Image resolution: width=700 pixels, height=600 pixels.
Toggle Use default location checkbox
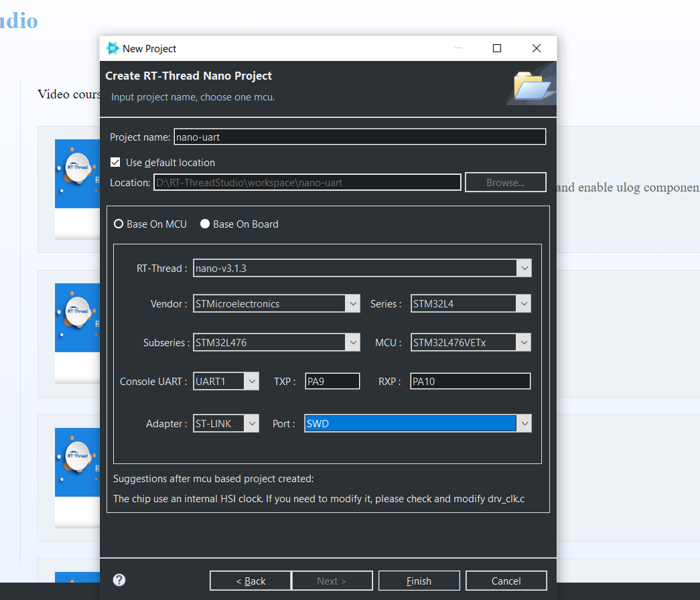(115, 162)
